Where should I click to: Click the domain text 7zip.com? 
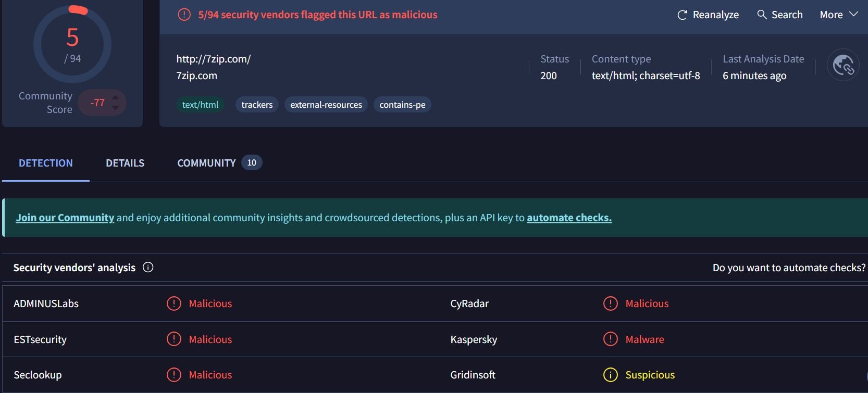click(x=196, y=75)
